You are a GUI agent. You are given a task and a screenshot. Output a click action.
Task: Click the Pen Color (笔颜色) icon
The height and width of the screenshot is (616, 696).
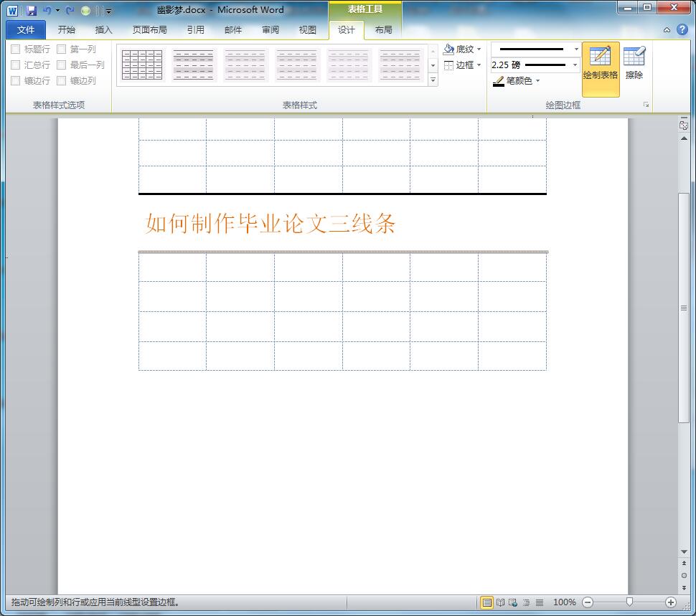[x=499, y=81]
